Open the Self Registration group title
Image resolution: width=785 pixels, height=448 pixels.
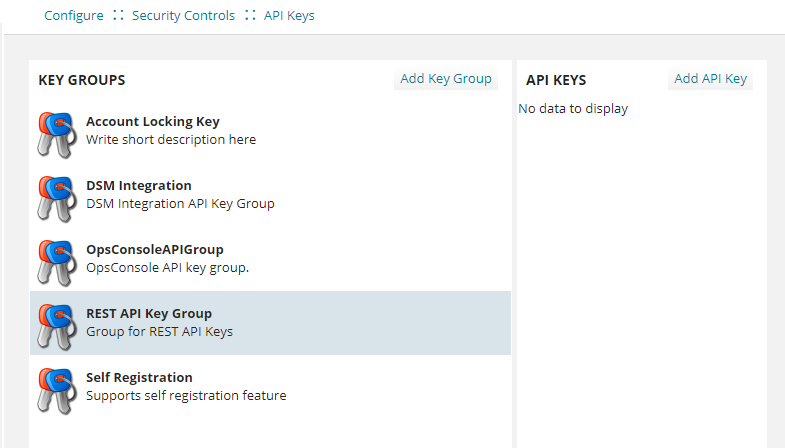coord(139,378)
